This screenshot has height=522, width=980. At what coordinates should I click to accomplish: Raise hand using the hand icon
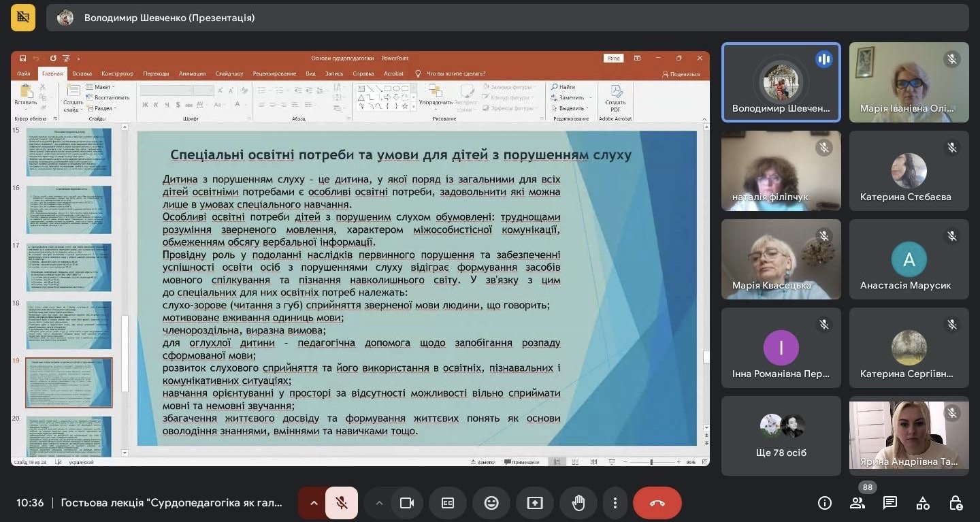point(578,503)
